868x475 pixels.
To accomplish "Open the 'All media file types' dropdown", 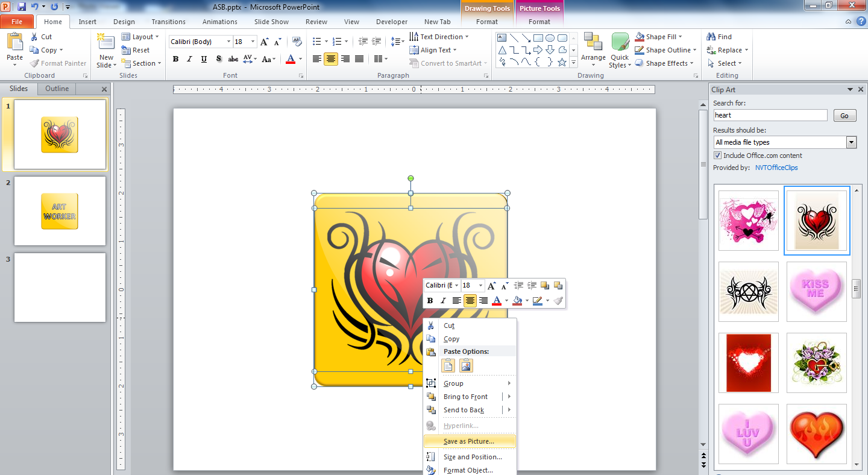I will 851,142.
